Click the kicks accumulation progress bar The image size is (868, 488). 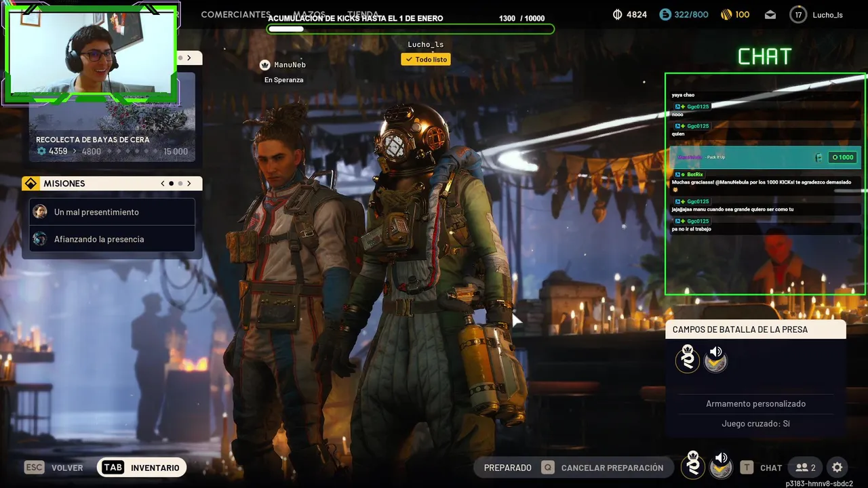[410, 29]
